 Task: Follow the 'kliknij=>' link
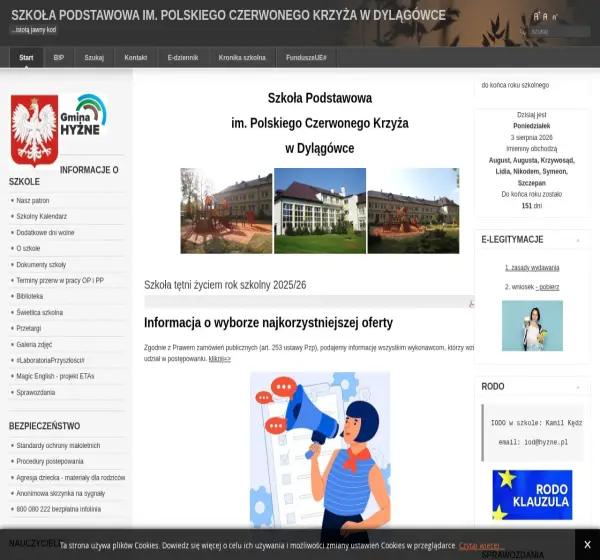click(x=220, y=359)
